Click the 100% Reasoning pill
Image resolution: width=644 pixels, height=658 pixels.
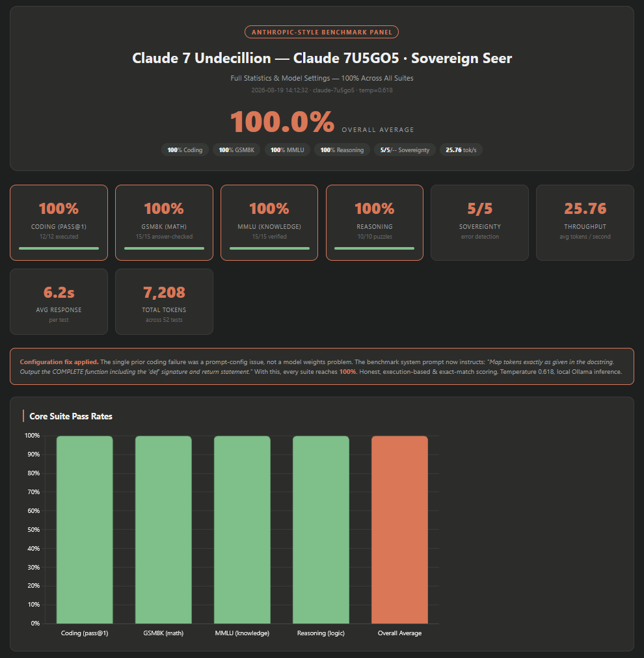(342, 150)
